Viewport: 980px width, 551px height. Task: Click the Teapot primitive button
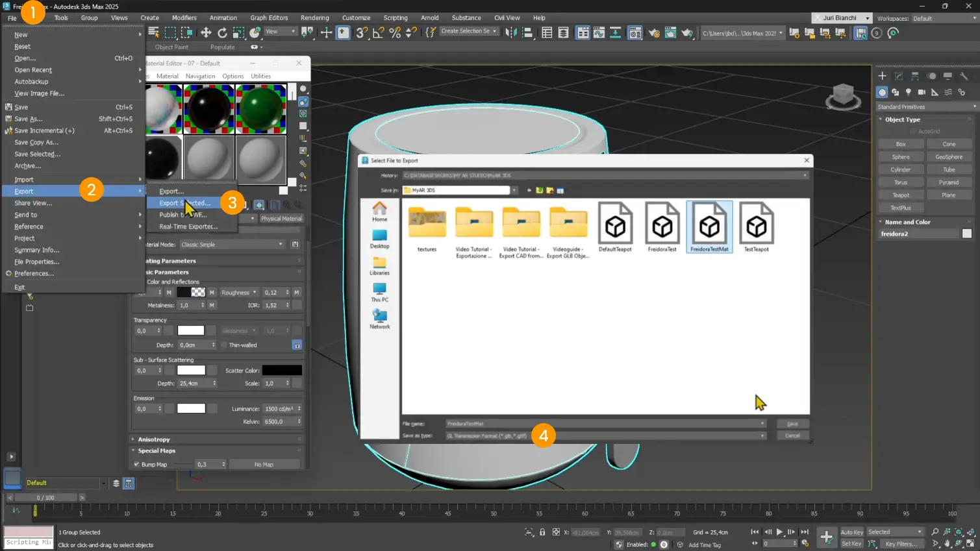pos(901,195)
